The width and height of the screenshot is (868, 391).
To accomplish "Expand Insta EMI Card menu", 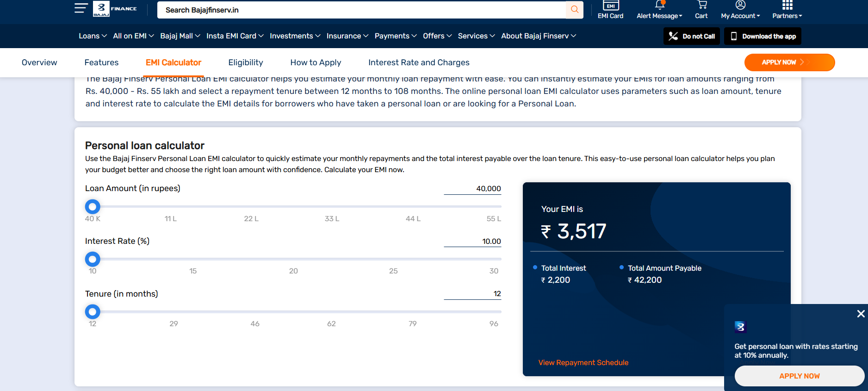I will pyautogui.click(x=235, y=36).
